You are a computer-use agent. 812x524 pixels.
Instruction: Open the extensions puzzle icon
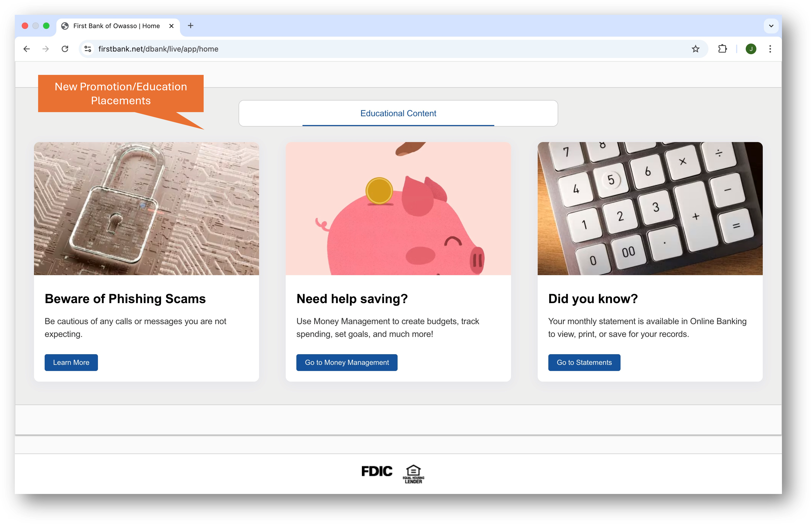[722, 49]
